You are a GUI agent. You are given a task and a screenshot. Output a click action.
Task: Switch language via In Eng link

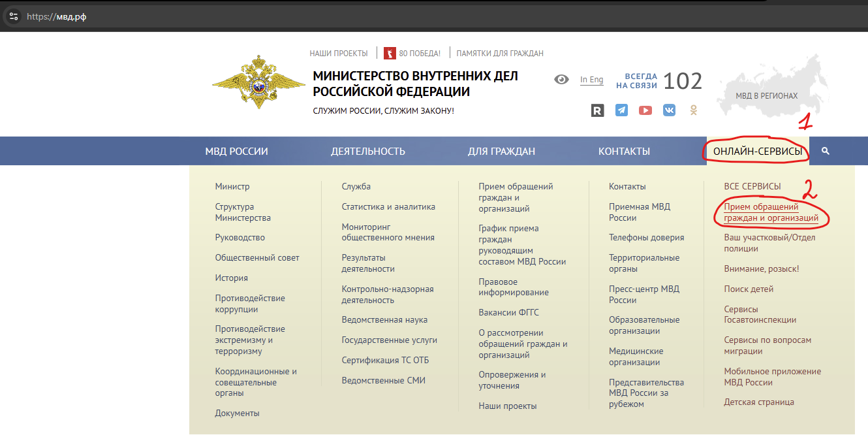592,80
